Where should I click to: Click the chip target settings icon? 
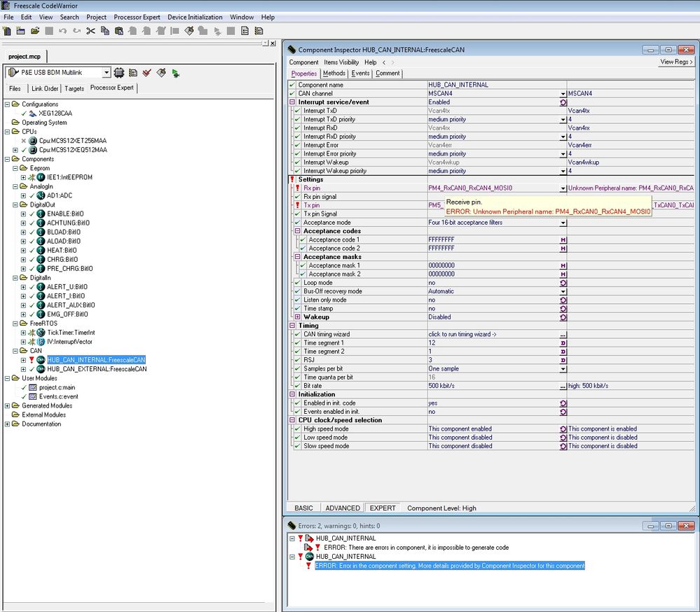click(x=118, y=73)
